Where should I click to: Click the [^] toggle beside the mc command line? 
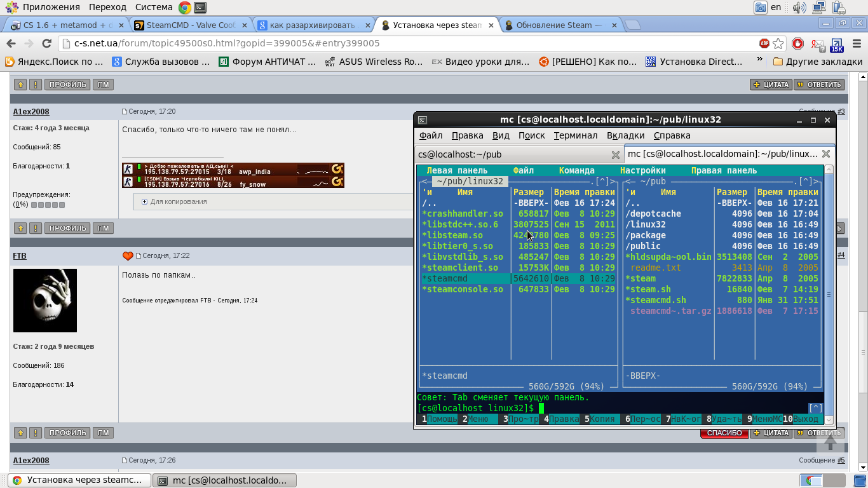[x=816, y=408]
